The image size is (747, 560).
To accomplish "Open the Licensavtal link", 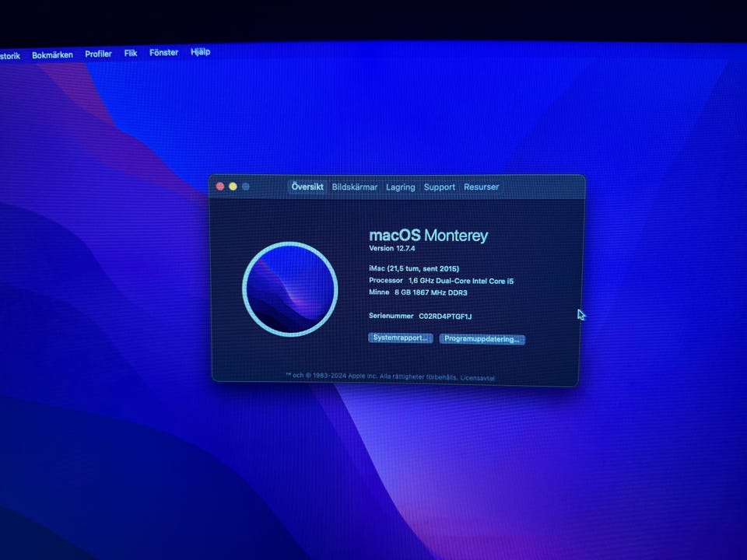I will pyautogui.click(x=477, y=378).
